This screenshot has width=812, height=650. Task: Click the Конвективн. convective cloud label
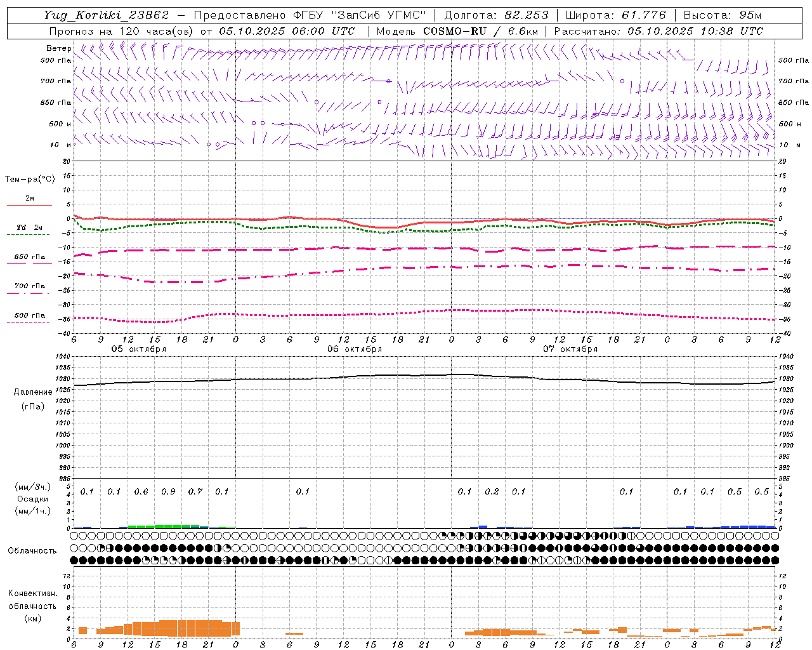(x=33, y=594)
